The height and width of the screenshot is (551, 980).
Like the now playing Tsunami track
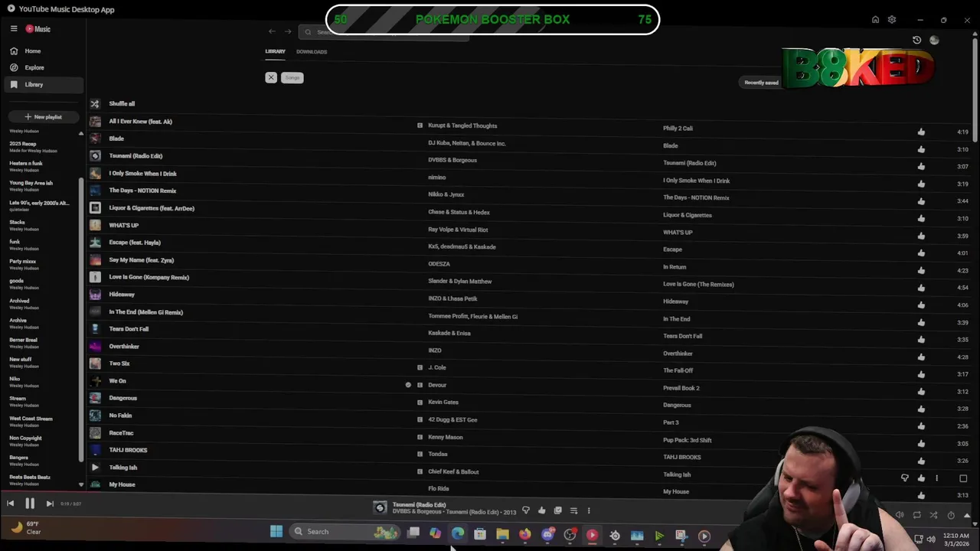(x=541, y=510)
